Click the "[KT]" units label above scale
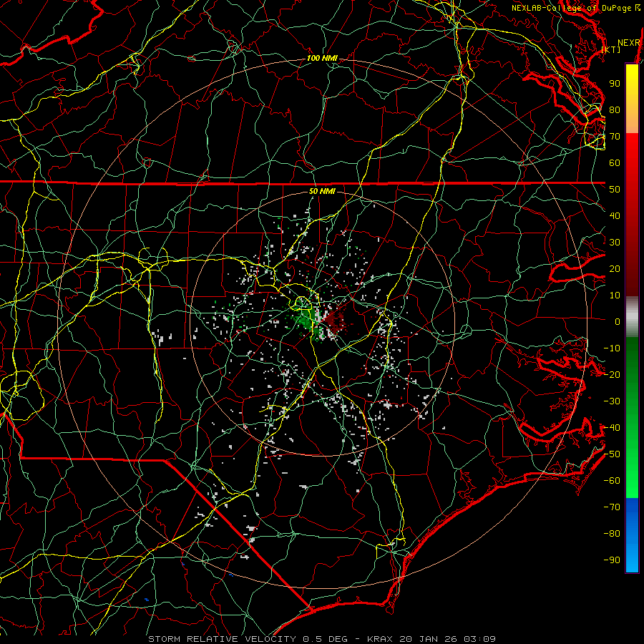Image resolution: width=644 pixels, height=644 pixels. [611, 50]
